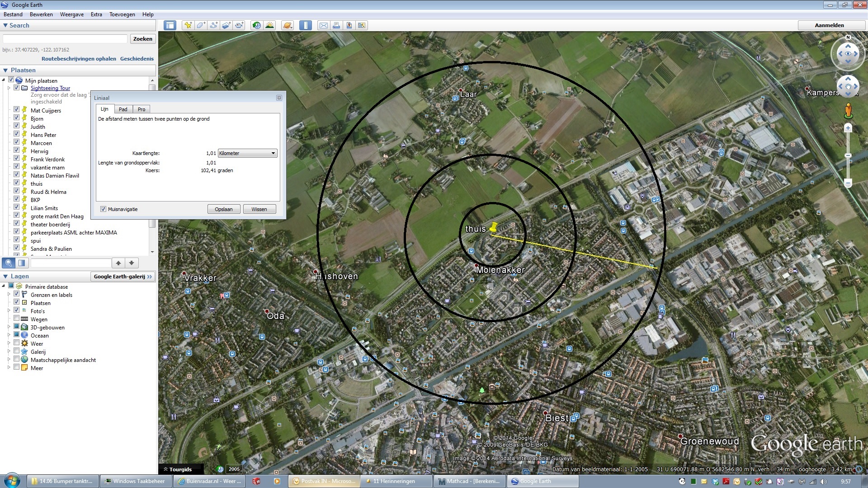
Task: Add a new placemark with pushpin tool
Action: coord(188,25)
